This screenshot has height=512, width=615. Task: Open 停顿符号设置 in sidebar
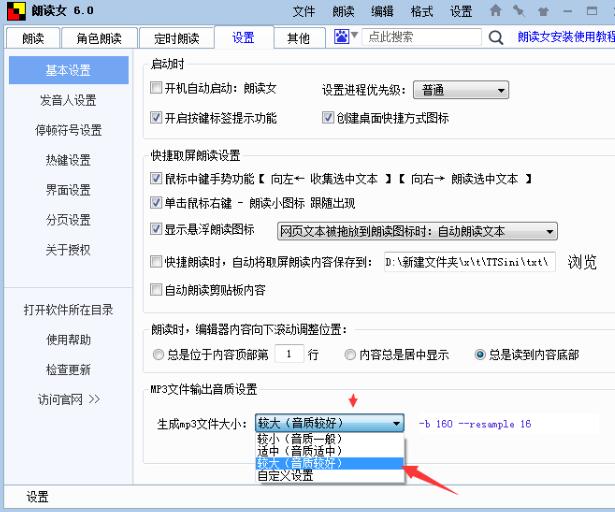click(68, 130)
